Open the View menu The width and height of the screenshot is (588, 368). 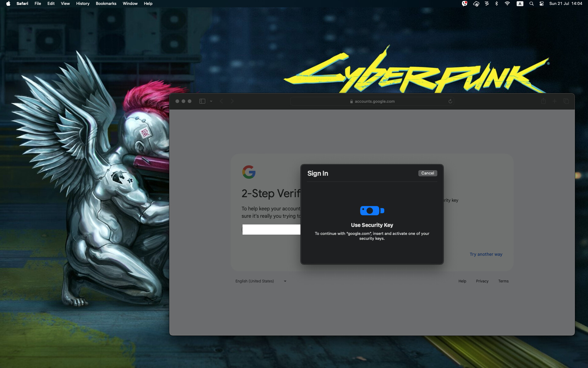click(x=65, y=4)
